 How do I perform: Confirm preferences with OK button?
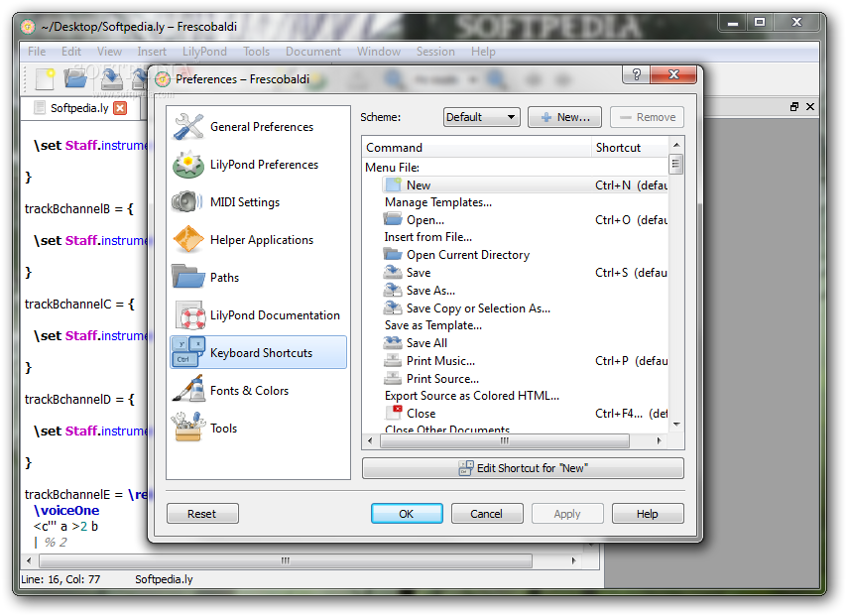(x=407, y=514)
